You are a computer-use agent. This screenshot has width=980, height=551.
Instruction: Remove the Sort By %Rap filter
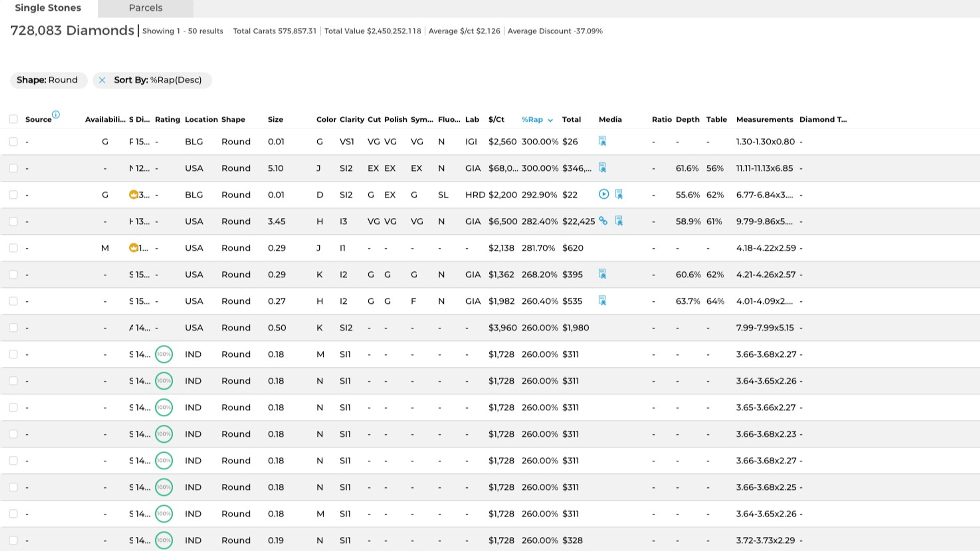click(x=102, y=80)
